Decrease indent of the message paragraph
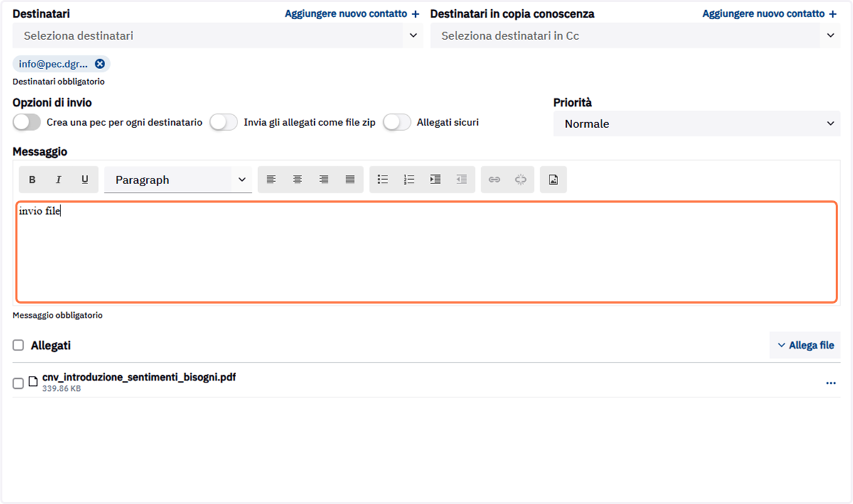 (x=461, y=180)
